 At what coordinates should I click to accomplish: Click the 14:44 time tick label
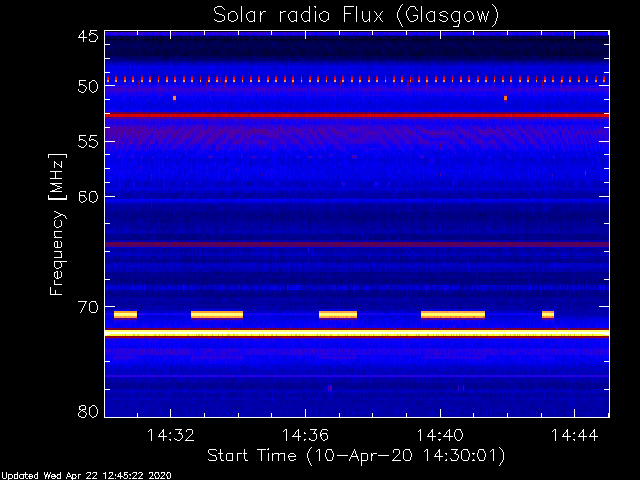574,435
